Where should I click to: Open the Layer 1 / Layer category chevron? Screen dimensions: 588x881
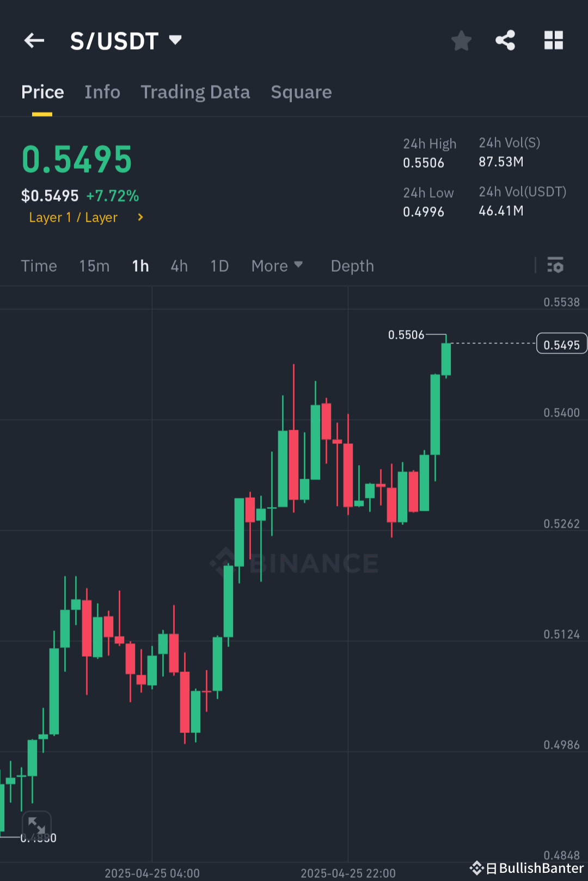pos(139,217)
